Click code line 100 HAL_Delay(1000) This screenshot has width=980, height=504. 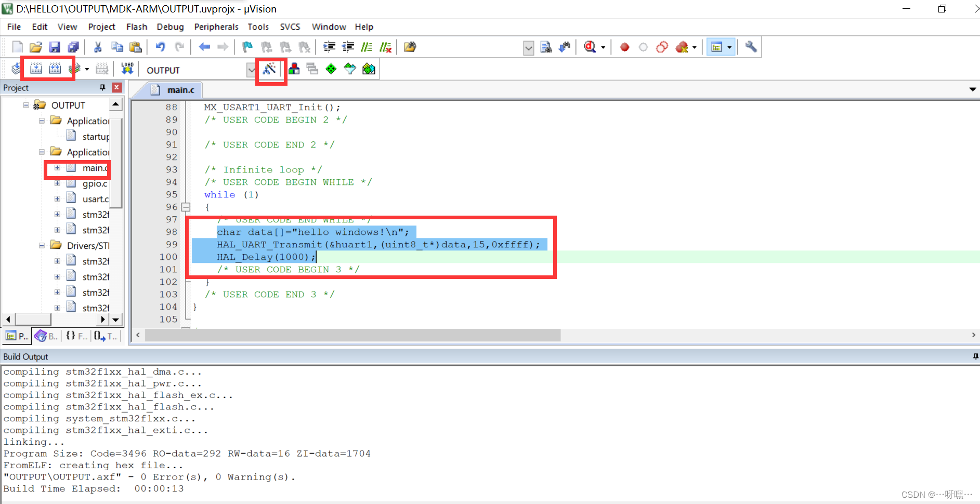pos(266,257)
